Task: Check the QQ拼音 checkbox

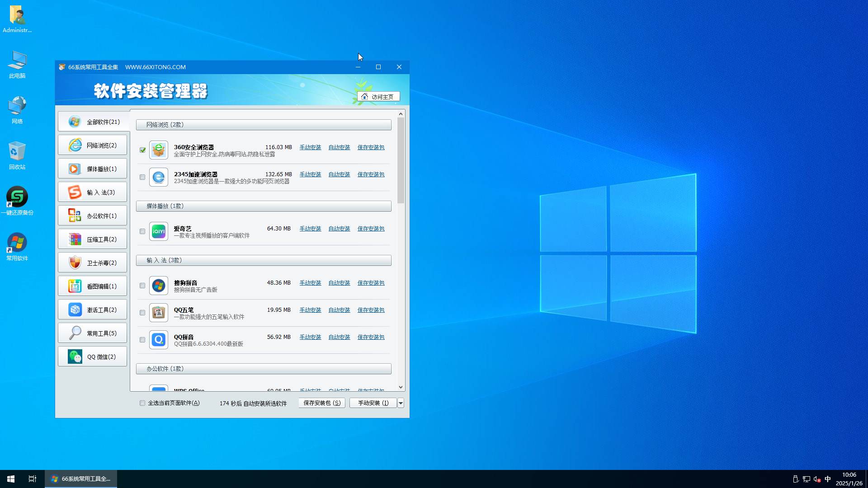Action: (x=142, y=340)
